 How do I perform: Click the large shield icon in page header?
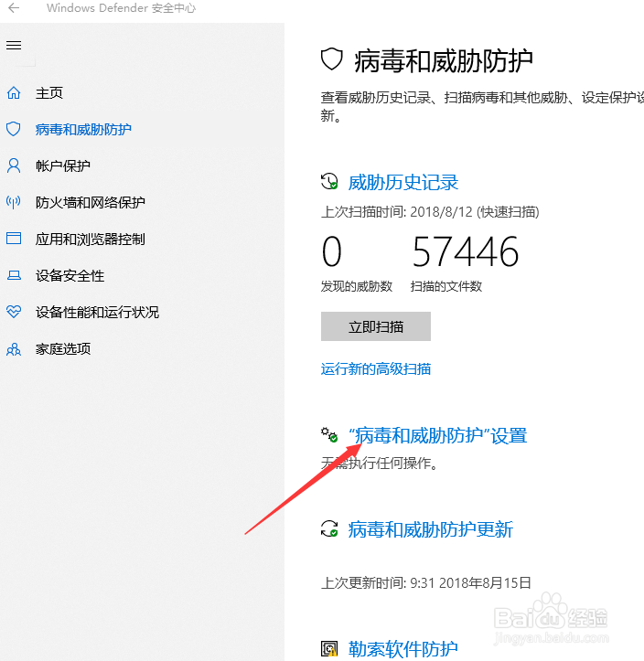[x=331, y=59]
